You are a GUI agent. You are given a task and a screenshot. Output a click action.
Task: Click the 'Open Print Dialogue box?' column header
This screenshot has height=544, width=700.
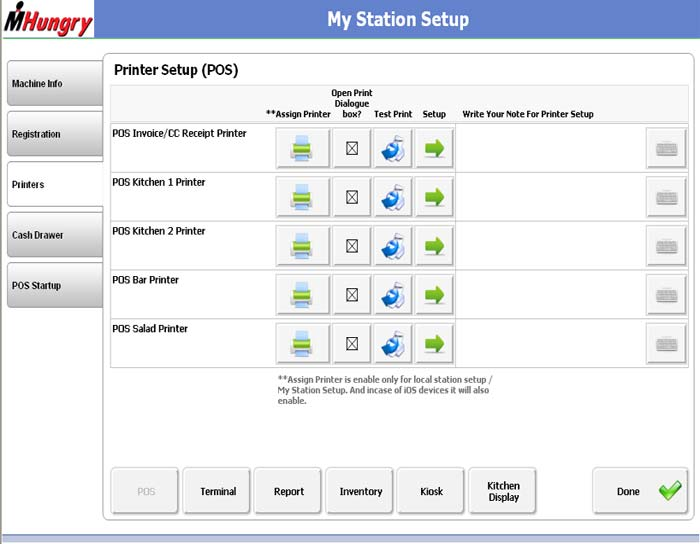pos(352,104)
